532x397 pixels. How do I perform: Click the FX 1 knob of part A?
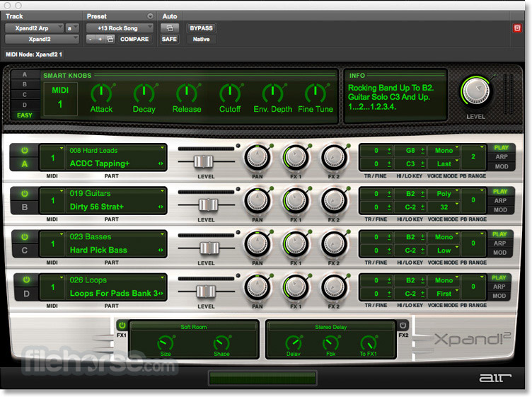296,157
